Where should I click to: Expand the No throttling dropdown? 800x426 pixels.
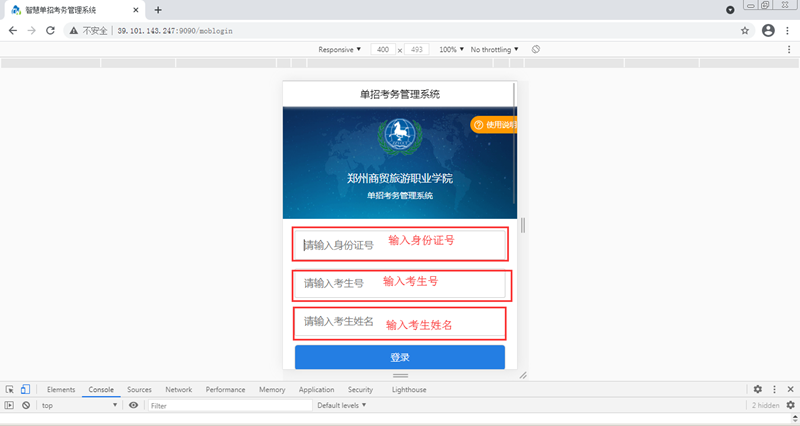[x=496, y=49]
